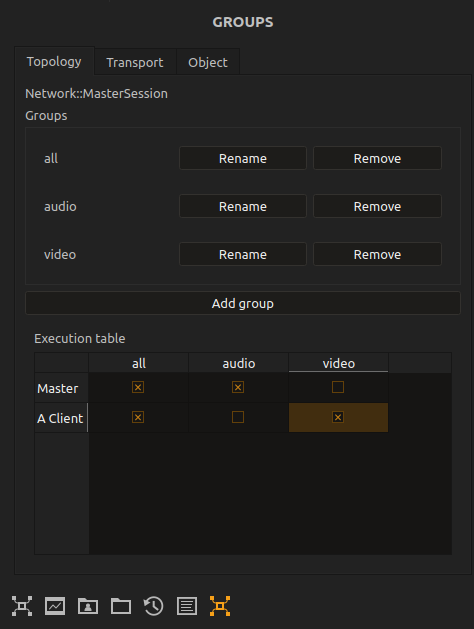
Task: Show the undo history clock icon
Action: pyautogui.click(x=154, y=606)
